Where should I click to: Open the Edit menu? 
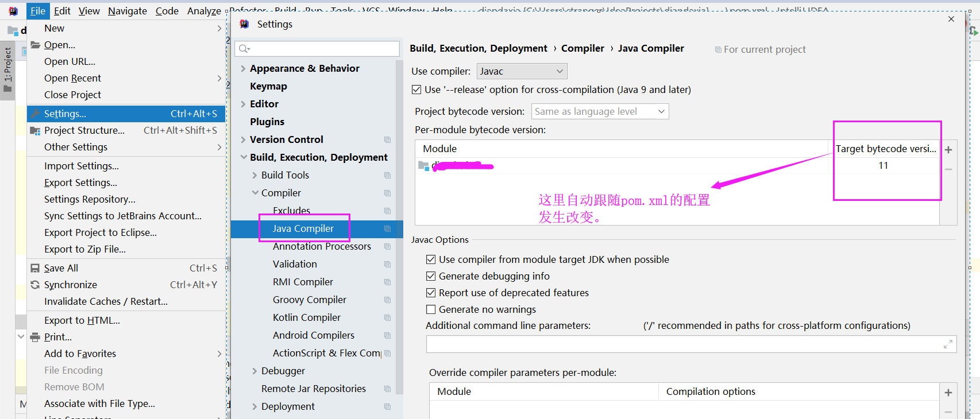[x=62, y=11]
